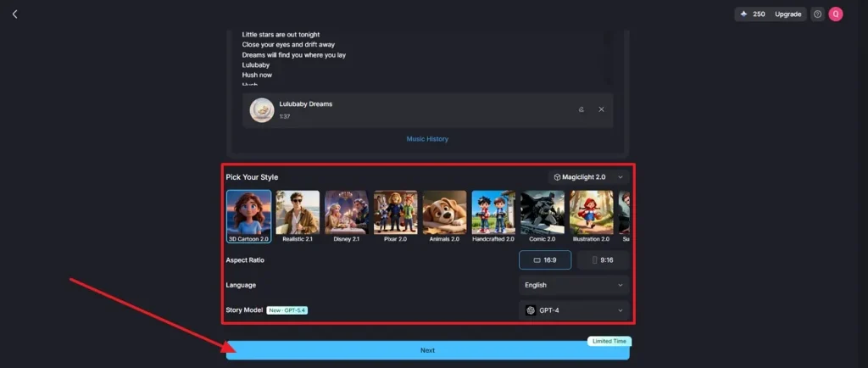Click the New GPT-5.4 badge

tap(287, 310)
